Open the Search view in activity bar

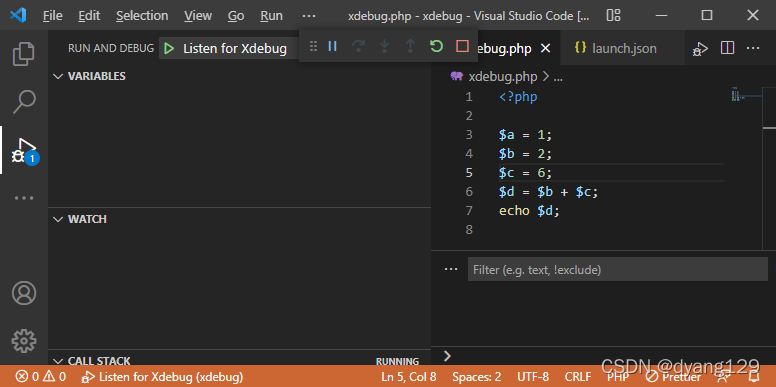pos(24,101)
